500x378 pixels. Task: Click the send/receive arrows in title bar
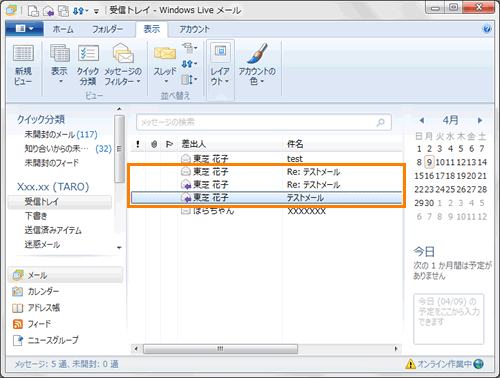click(79, 11)
